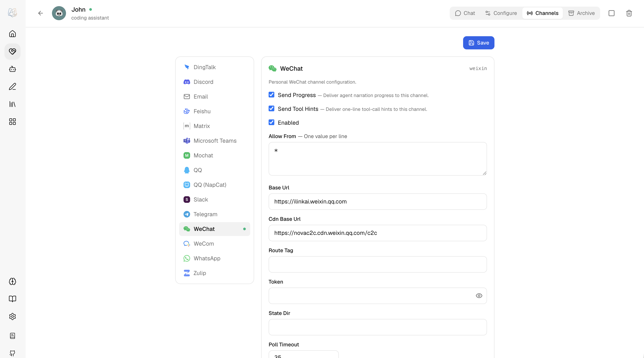Click the WeChat logo in config header

coord(273,68)
